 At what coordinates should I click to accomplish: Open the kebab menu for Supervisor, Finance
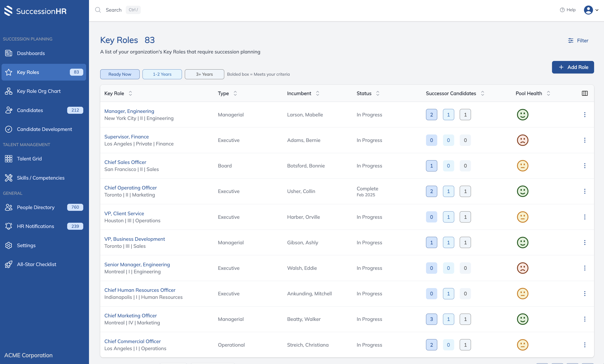point(585,140)
